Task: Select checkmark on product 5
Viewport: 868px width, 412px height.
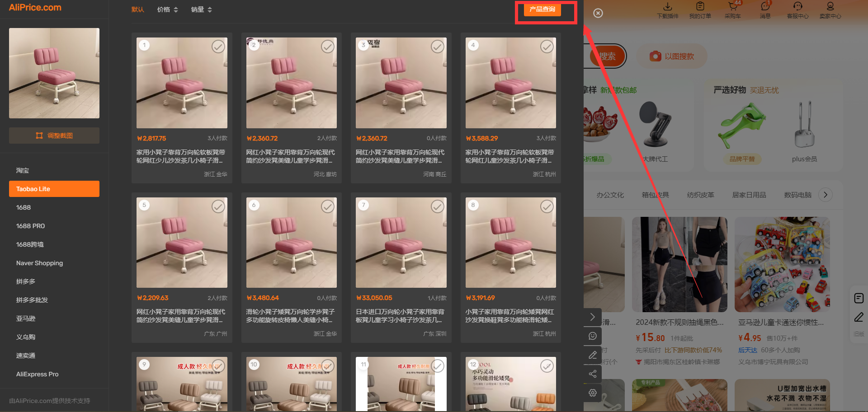Action: tap(218, 206)
